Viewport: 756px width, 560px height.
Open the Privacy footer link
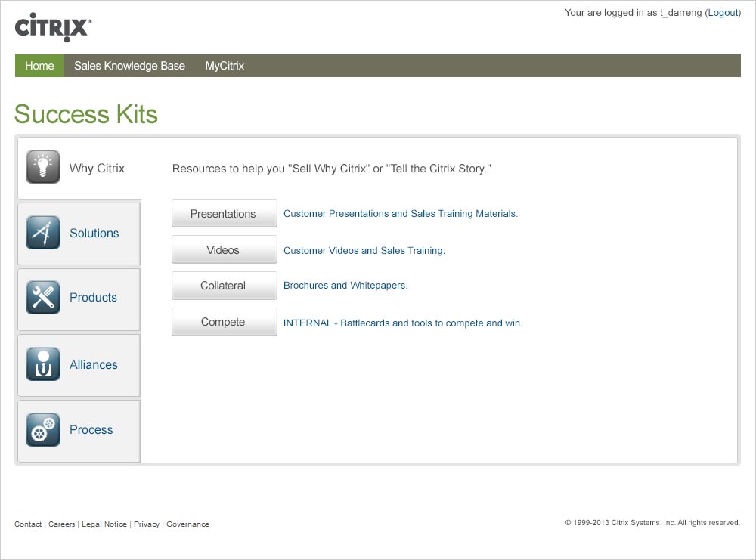coord(147,524)
